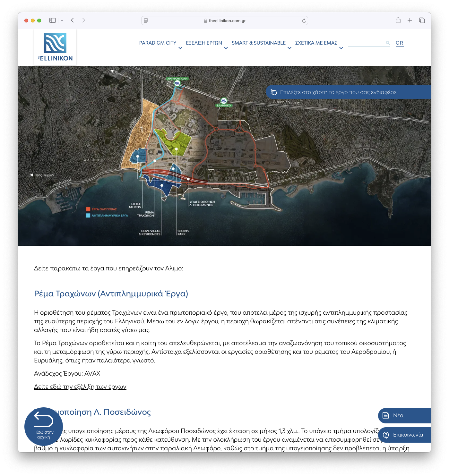Image resolution: width=449 pixels, height=476 pixels.
Task: Show Safari tab overview
Action: coord(422,21)
